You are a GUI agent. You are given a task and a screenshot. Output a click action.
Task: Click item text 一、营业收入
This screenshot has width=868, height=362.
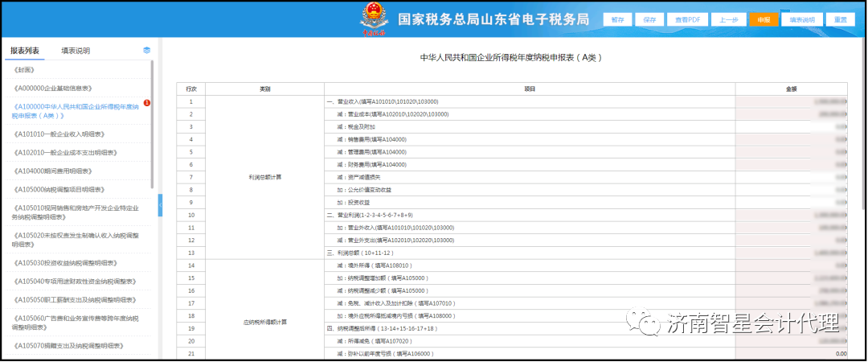point(383,101)
